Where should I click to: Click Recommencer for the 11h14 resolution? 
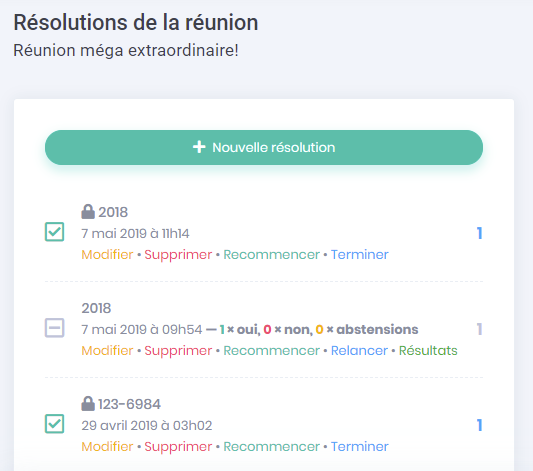click(x=271, y=255)
